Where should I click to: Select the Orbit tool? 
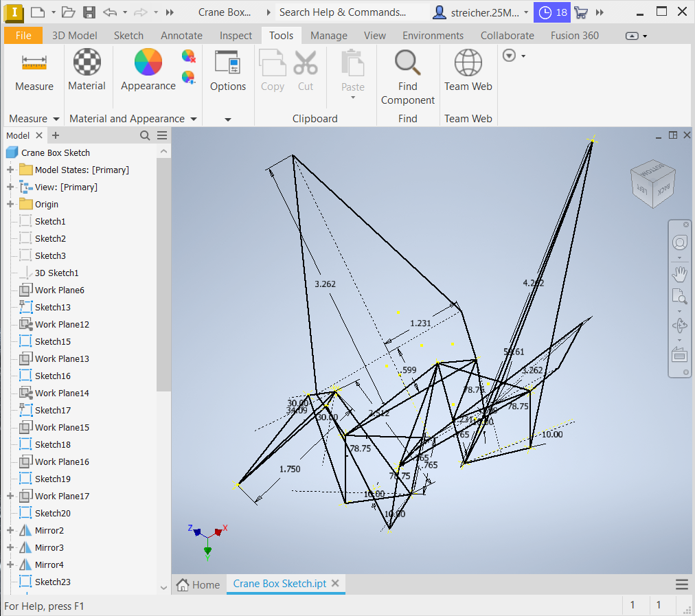(679, 326)
